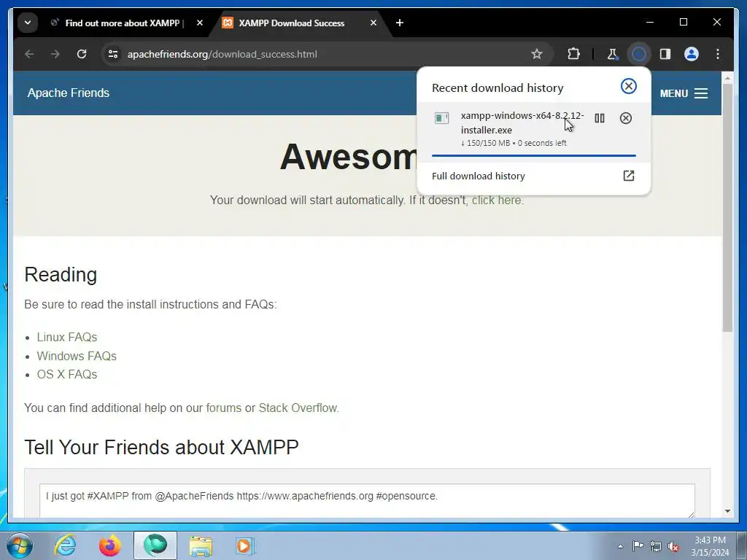Open the Chrome Labs flask icon

[x=613, y=54]
